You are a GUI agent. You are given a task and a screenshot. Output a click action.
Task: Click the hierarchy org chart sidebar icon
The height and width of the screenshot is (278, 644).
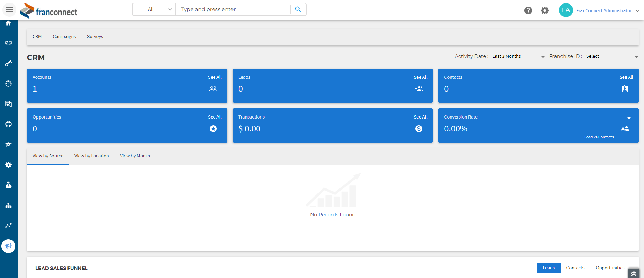coord(8,205)
